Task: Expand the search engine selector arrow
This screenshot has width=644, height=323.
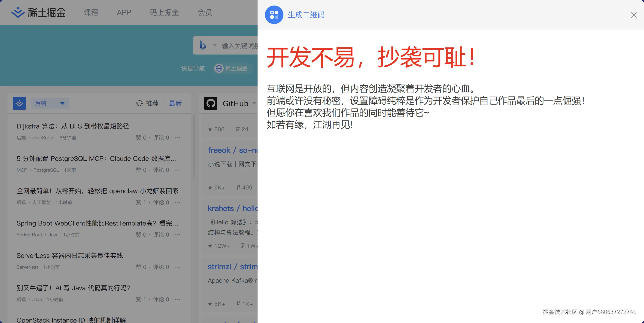Action: (x=215, y=45)
